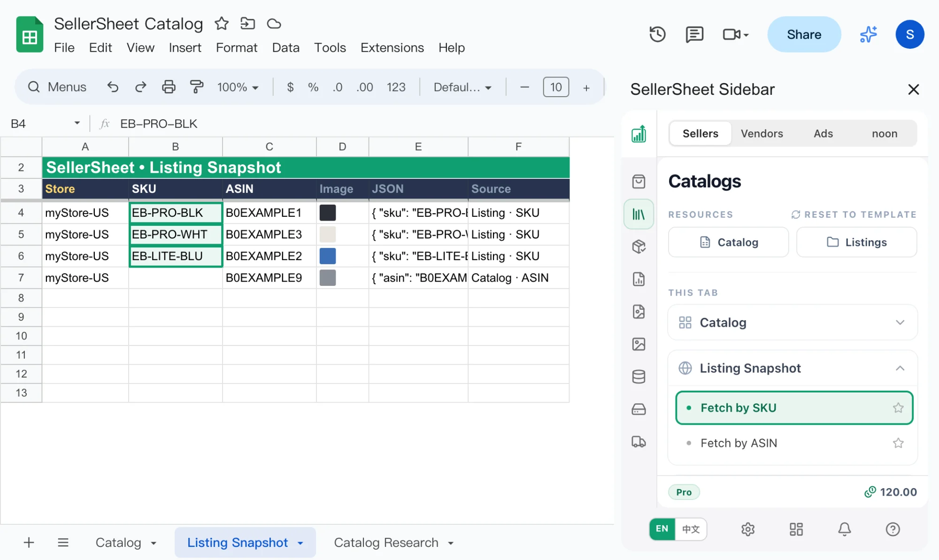Open the sidebar package box icon
The width and height of the screenshot is (939, 560).
639,246
